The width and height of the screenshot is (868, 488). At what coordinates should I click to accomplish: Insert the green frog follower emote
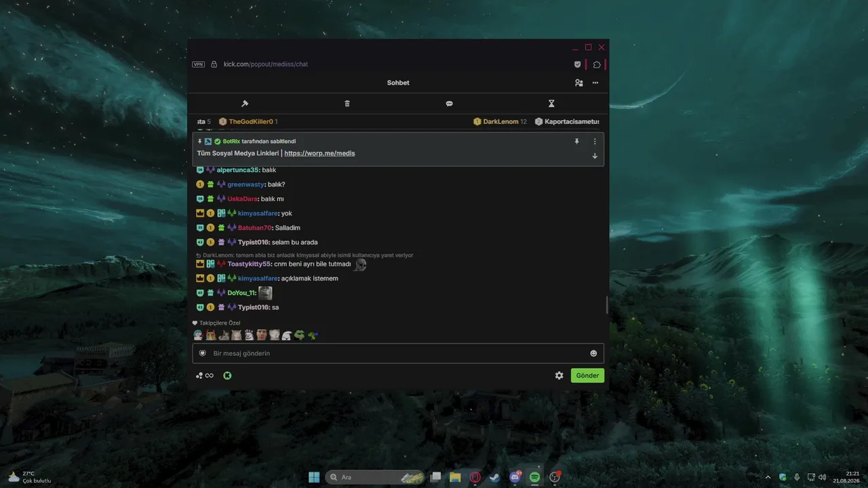299,335
